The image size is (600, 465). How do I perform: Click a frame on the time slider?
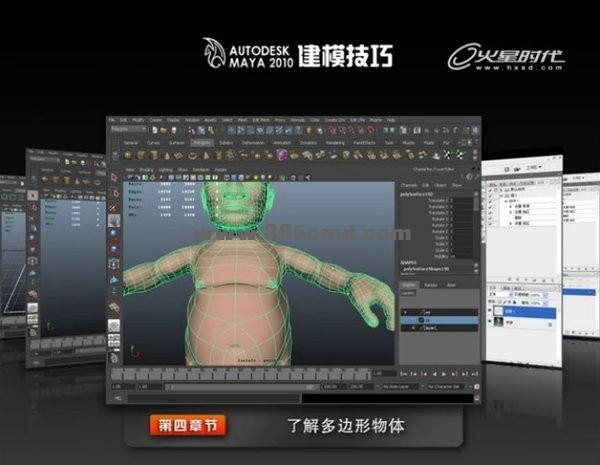241,374
